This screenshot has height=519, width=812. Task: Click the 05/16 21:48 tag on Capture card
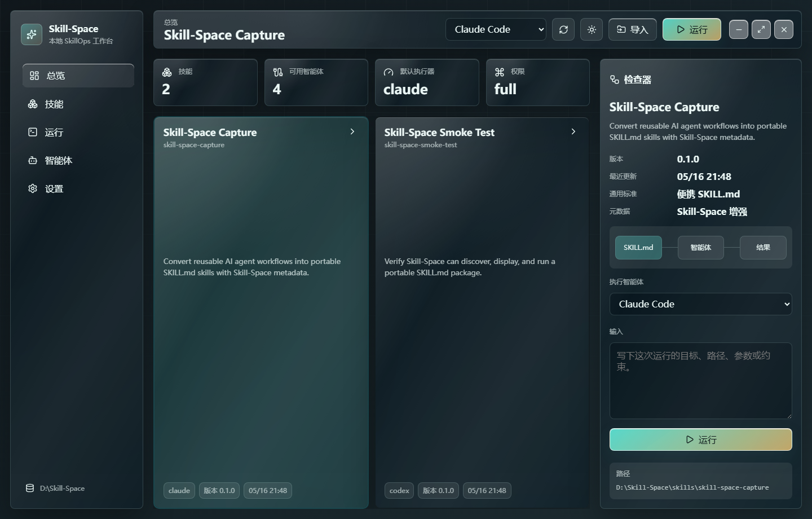pyautogui.click(x=268, y=491)
